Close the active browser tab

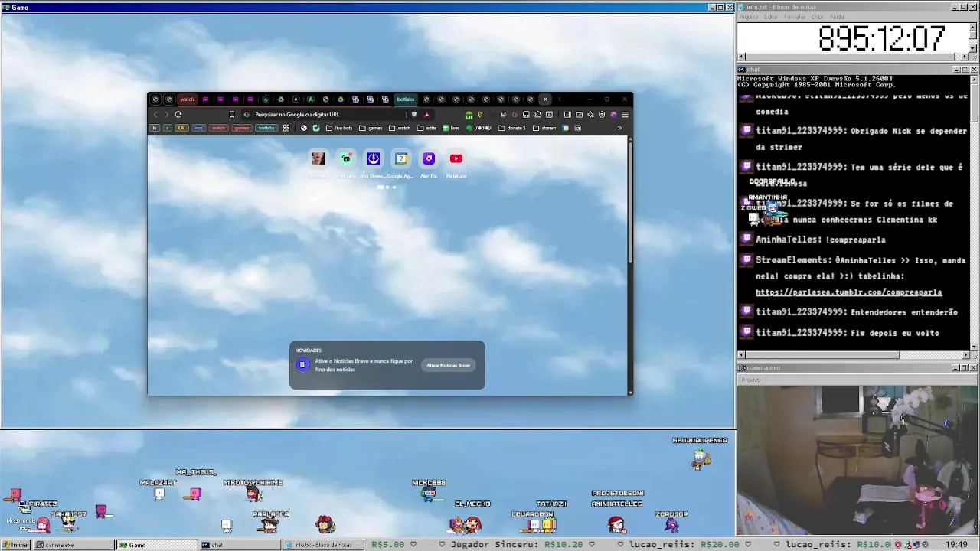[x=545, y=99]
